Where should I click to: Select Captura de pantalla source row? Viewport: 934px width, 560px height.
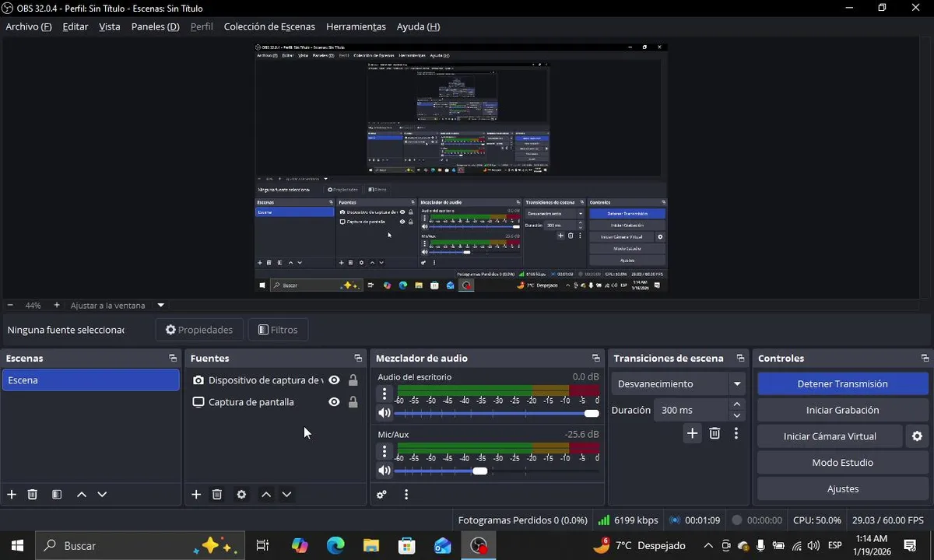click(275, 402)
